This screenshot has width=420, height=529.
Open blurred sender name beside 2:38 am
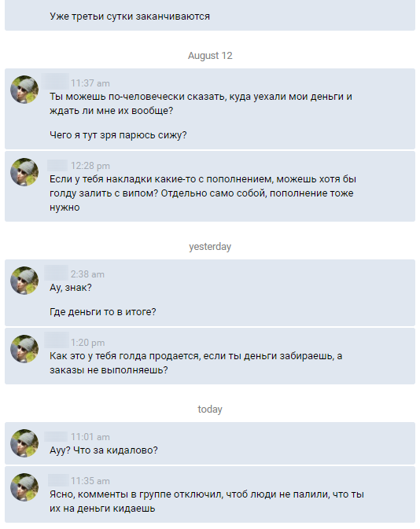pyautogui.click(x=56, y=273)
